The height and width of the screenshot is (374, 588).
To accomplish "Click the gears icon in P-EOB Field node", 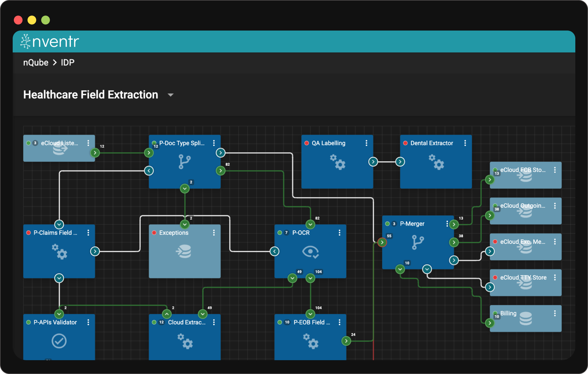I will pos(311,341).
